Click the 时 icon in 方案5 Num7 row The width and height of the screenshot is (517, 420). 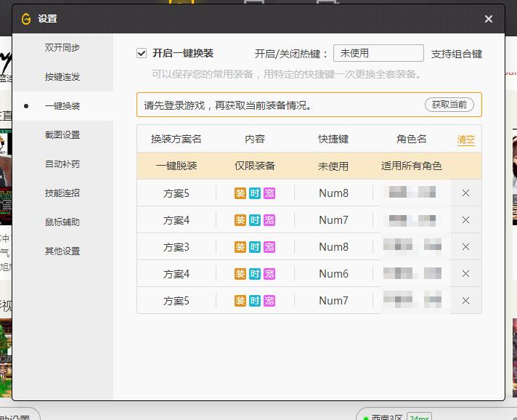point(255,301)
